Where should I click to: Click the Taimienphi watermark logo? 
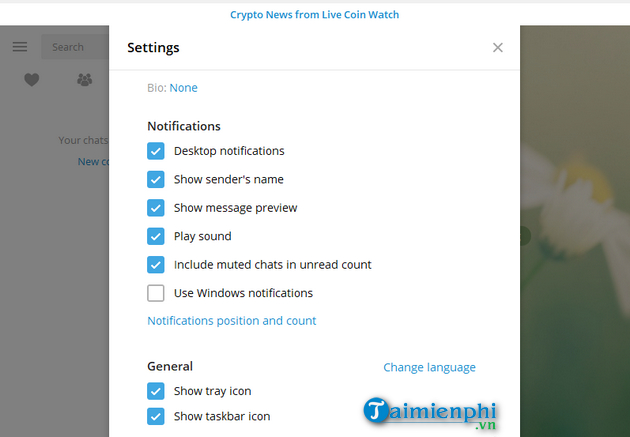(430, 413)
